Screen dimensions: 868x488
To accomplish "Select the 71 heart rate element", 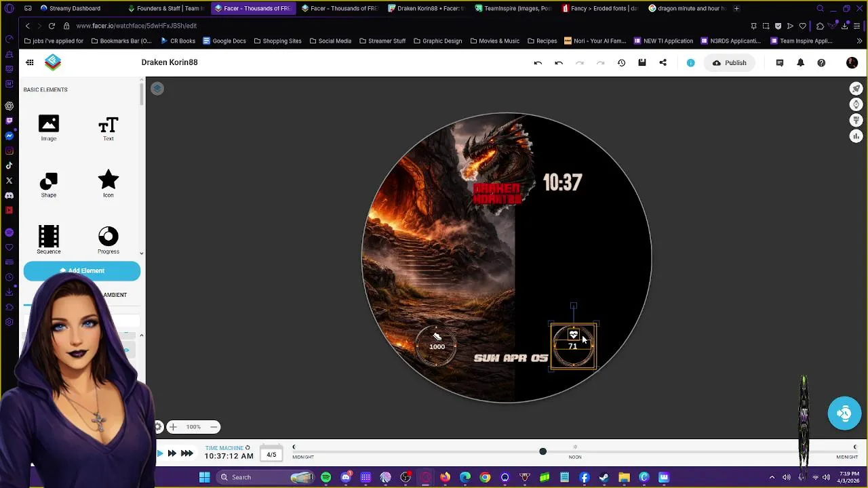I will pos(574,346).
